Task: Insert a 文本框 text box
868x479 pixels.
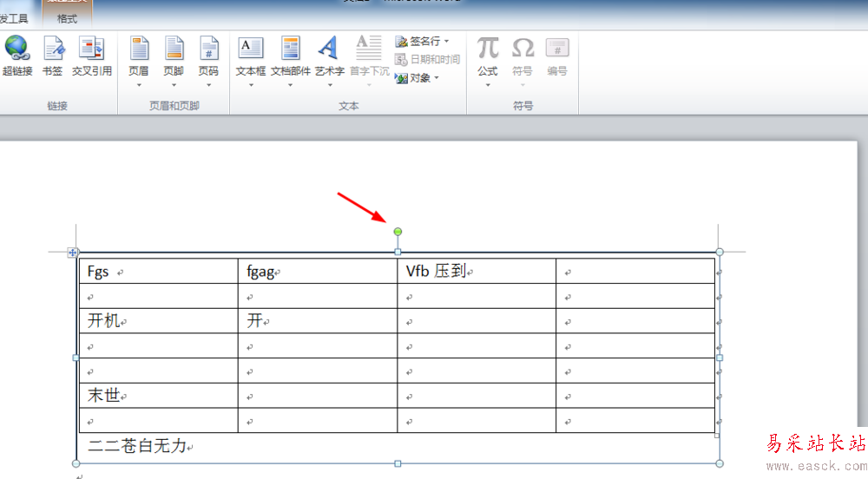Action: (251, 49)
